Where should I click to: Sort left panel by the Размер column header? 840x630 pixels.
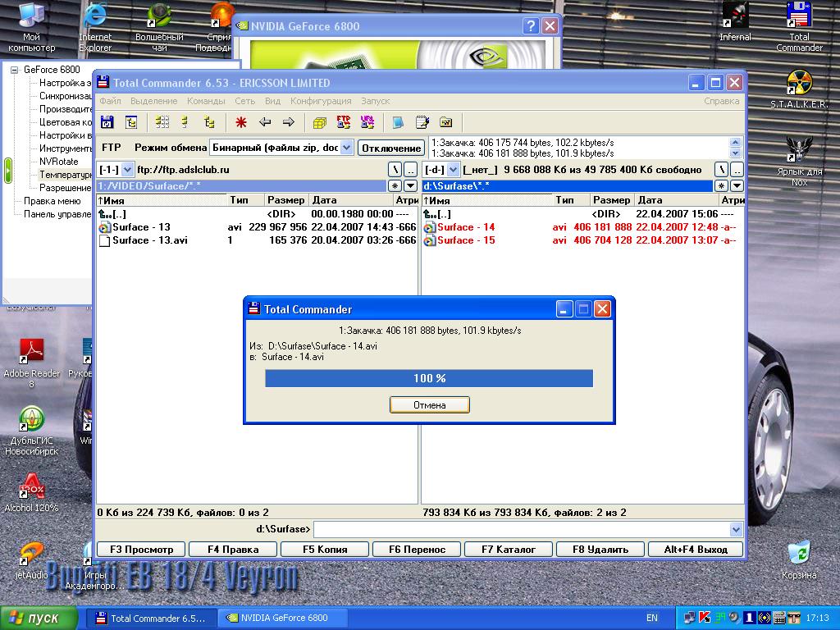(286, 200)
